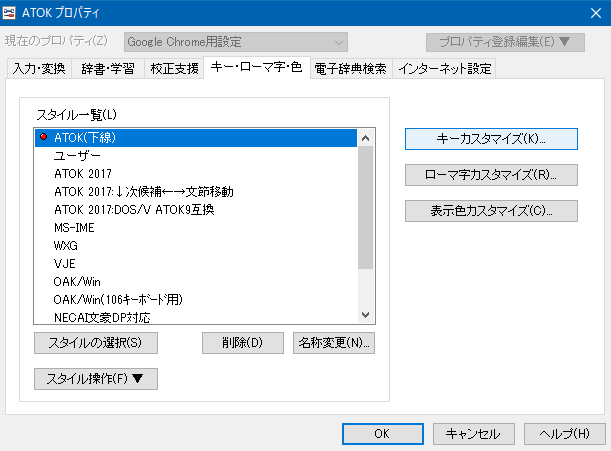Screen dimensions: 611x451
Task: Select ATOK 2017:DOS/V ATOK9互換 style
Action: click(196, 210)
